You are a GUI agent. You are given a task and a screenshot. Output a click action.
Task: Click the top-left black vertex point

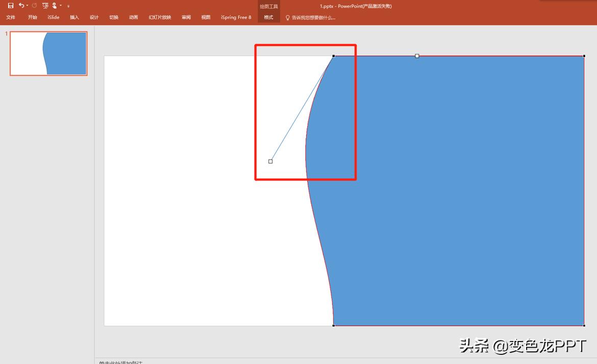coord(334,56)
